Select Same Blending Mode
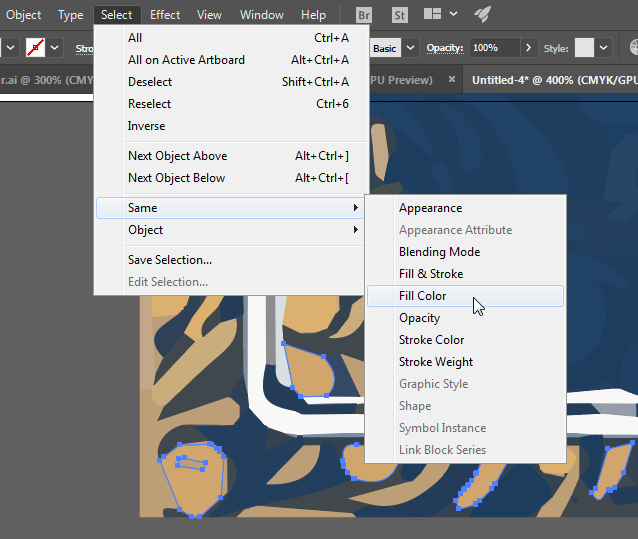The height and width of the screenshot is (539, 638). point(465,252)
